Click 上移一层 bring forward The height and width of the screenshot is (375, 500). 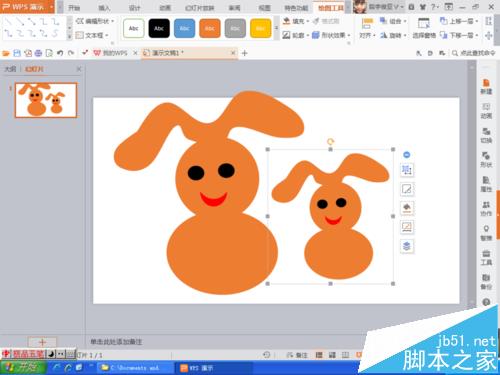(x=459, y=21)
